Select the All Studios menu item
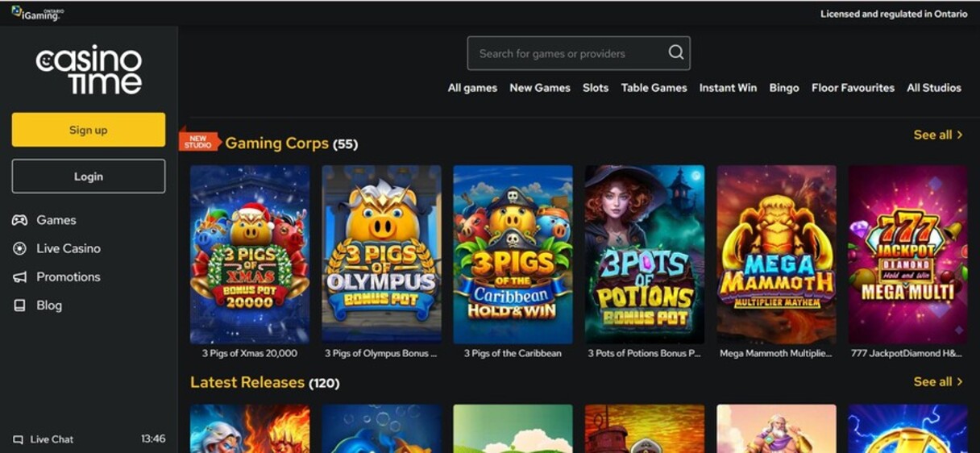 tap(933, 88)
